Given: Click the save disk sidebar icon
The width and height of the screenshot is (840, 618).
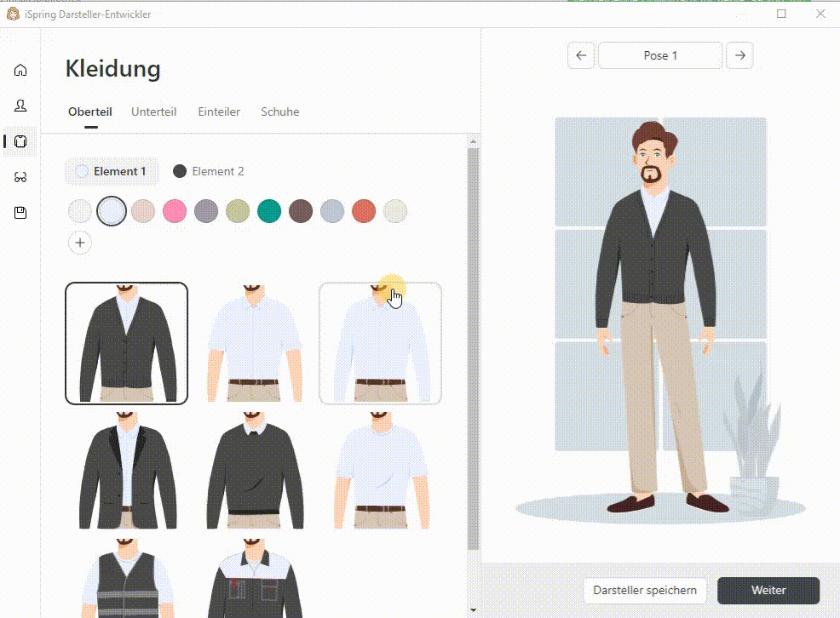Looking at the screenshot, I should coord(20,213).
